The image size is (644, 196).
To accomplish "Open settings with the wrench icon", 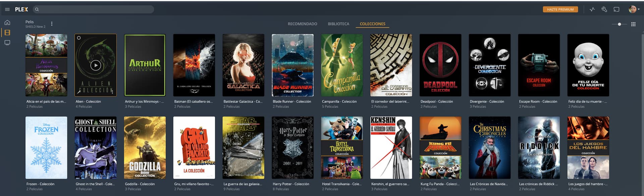I will tap(604, 9).
